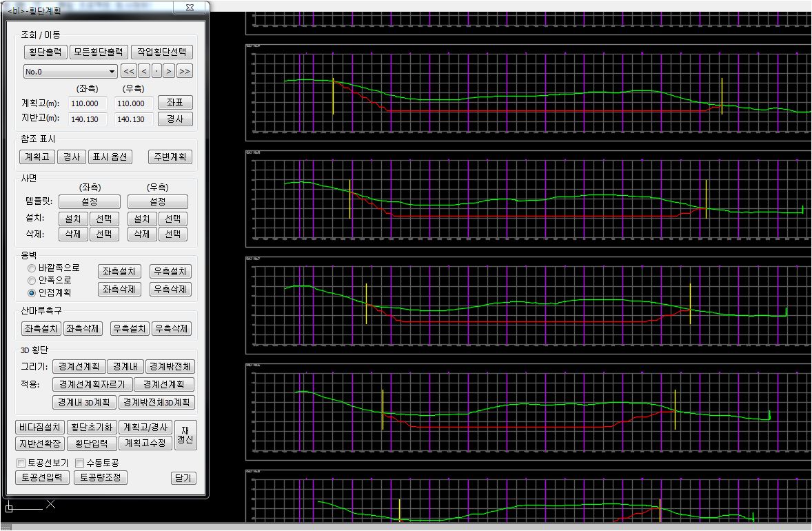Close the 횡단계획 dialog with the X

(x=190, y=8)
